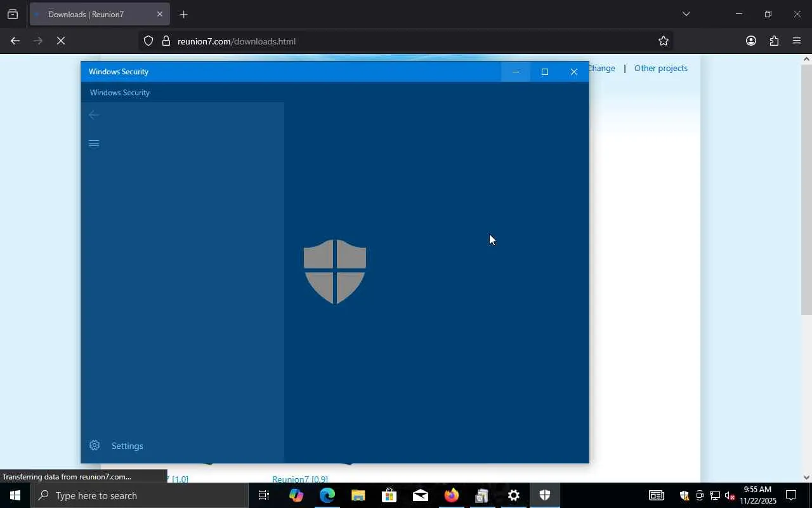Open the Settings label in Windows Security sidebar
This screenshot has height=508, width=812.
127,446
